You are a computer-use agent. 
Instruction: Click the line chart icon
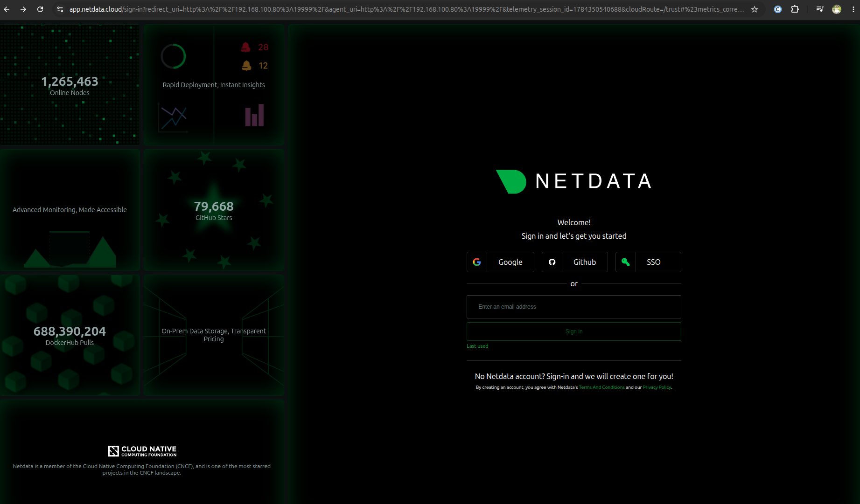(173, 117)
